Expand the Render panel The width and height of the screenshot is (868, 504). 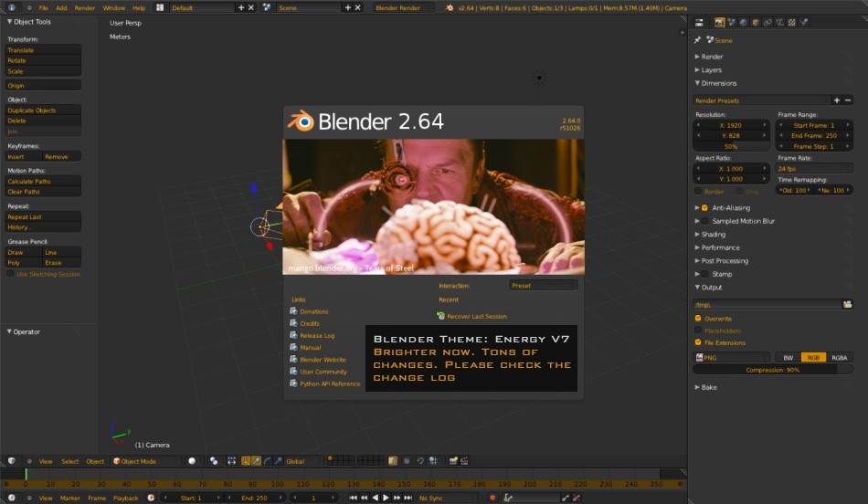[709, 57]
